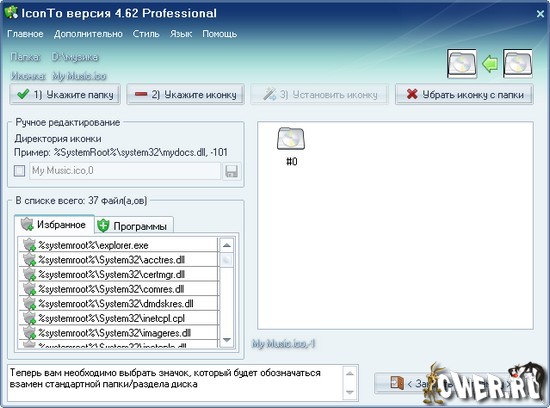Click the Избранное tab shield icon
This screenshot has width=550, height=408.
(27, 224)
